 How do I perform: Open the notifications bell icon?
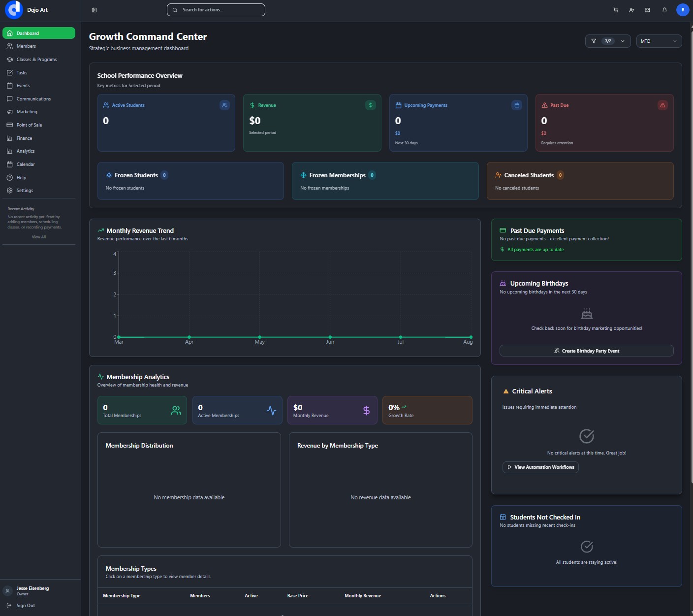(x=664, y=10)
